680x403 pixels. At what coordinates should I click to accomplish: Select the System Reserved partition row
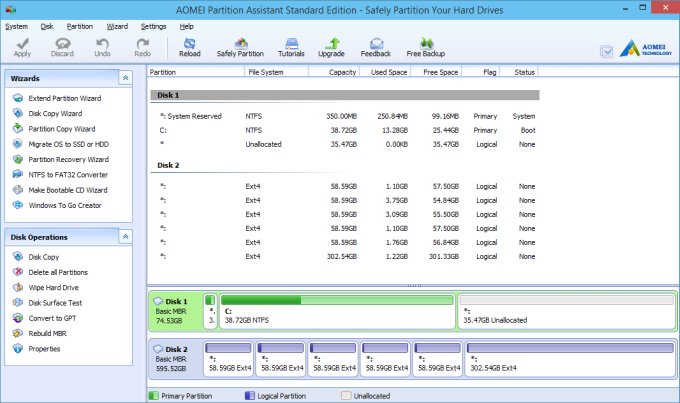(345, 116)
